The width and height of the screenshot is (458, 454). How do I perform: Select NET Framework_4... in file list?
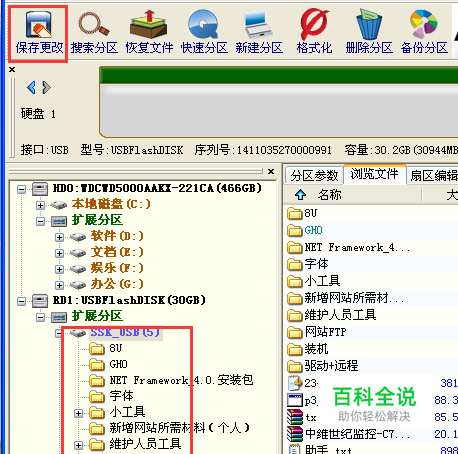(357, 247)
